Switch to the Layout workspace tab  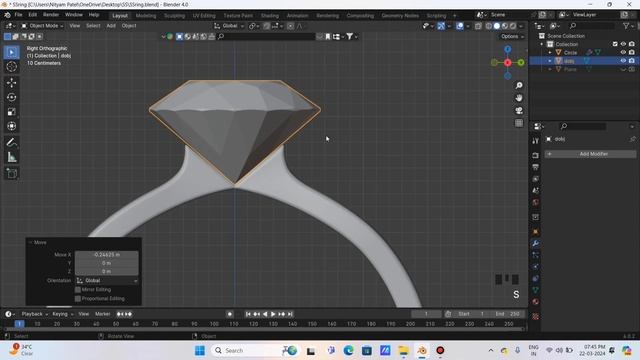point(120,16)
